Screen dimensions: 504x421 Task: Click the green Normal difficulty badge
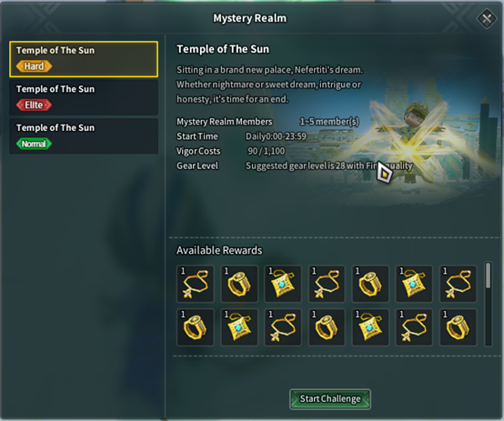pyautogui.click(x=34, y=144)
